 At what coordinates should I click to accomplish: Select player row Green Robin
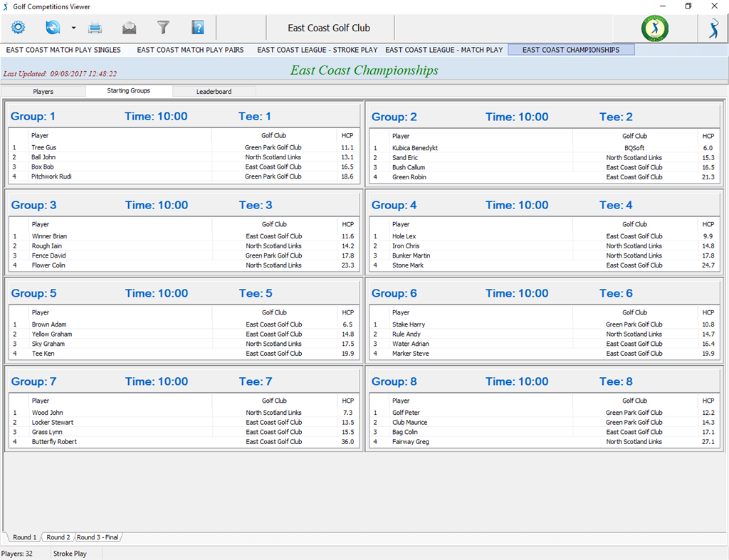click(545, 177)
